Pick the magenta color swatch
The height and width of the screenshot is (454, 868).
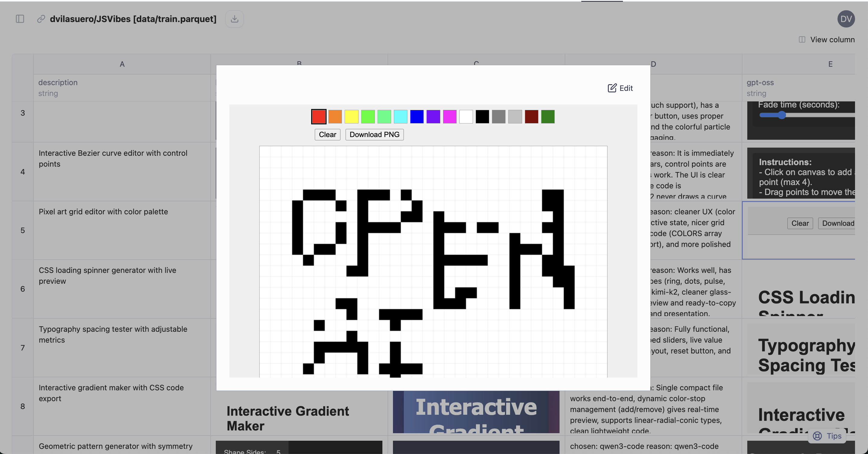click(449, 117)
